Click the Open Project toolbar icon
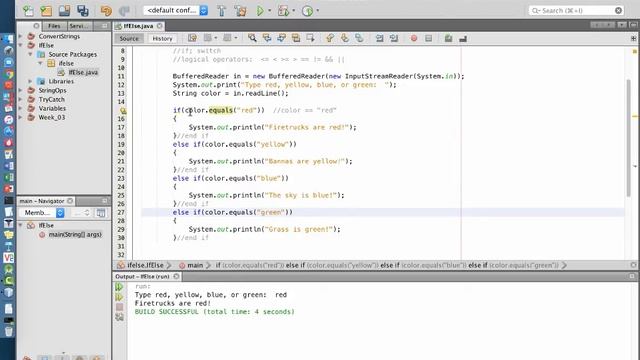Viewport: 640px width, 360px height. [64, 11]
